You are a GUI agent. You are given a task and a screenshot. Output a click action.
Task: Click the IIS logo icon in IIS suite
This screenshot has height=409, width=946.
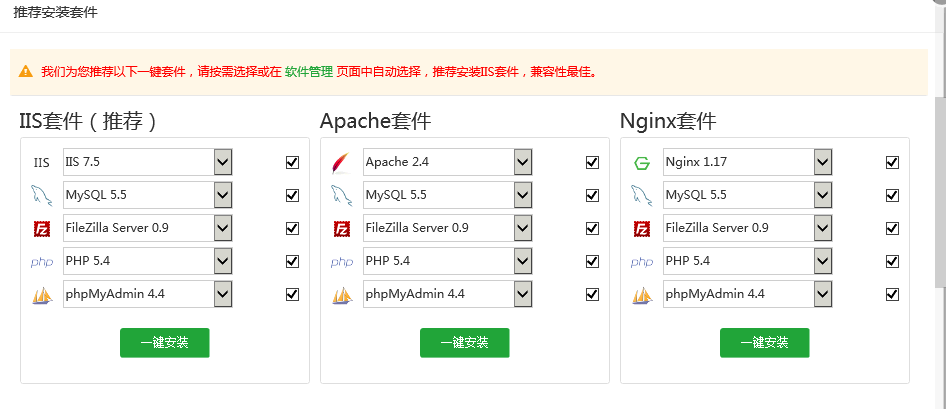click(x=42, y=163)
